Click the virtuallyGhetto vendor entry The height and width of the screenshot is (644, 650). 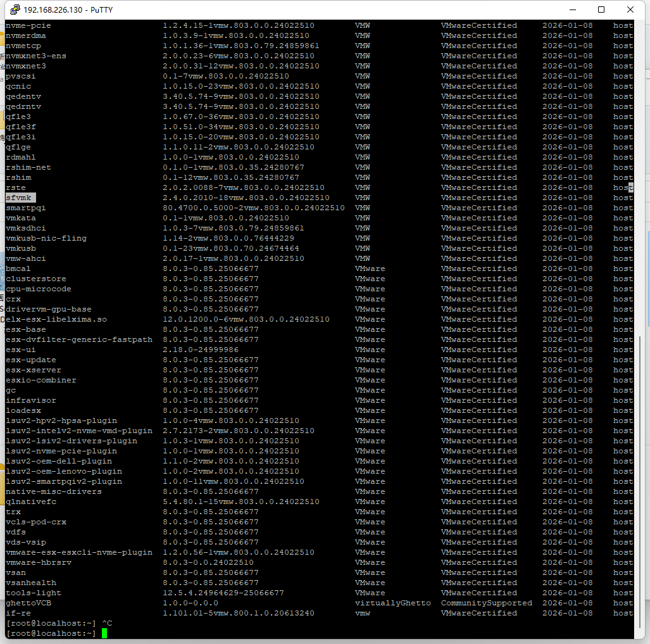[x=392, y=603]
